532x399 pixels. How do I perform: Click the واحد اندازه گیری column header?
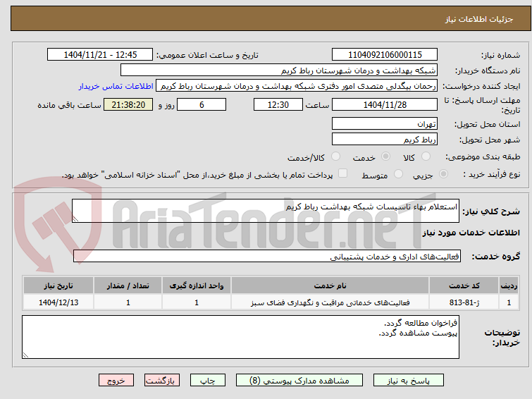(197, 286)
